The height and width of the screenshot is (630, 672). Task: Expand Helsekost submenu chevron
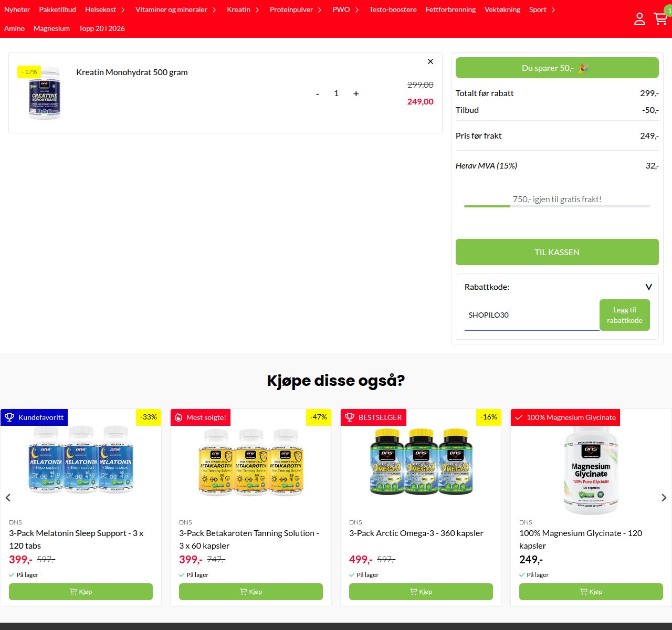pyautogui.click(x=123, y=10)
